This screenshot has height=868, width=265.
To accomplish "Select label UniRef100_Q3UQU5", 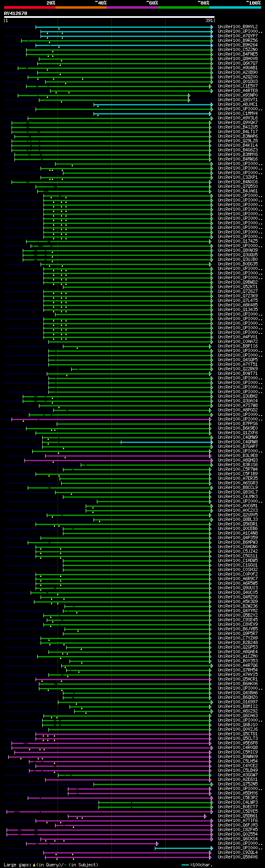I will [238, 255].
